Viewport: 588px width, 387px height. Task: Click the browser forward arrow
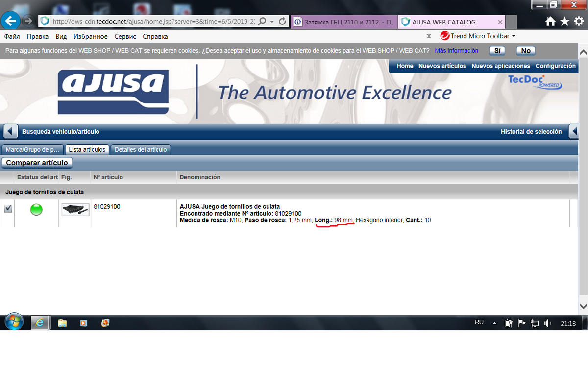28,21
